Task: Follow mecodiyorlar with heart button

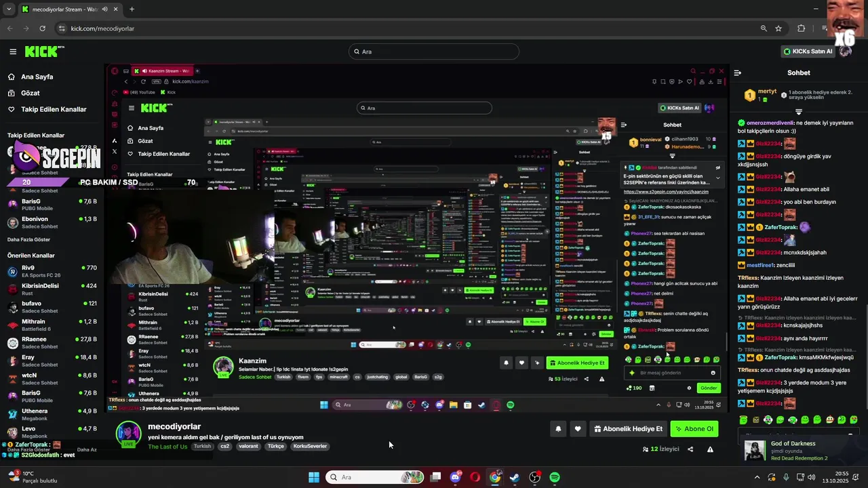Action: 578,428
